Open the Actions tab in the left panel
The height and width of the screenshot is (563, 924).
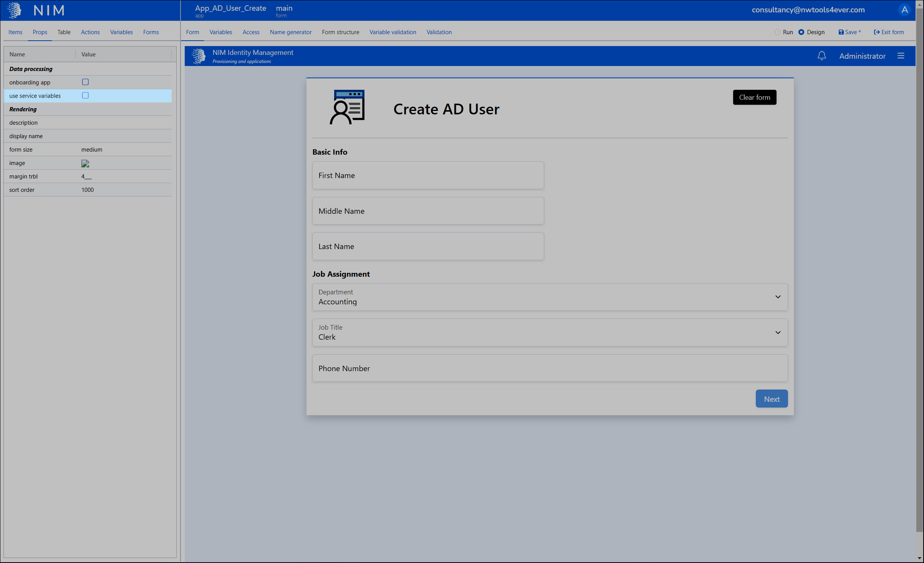pos(90,32)
